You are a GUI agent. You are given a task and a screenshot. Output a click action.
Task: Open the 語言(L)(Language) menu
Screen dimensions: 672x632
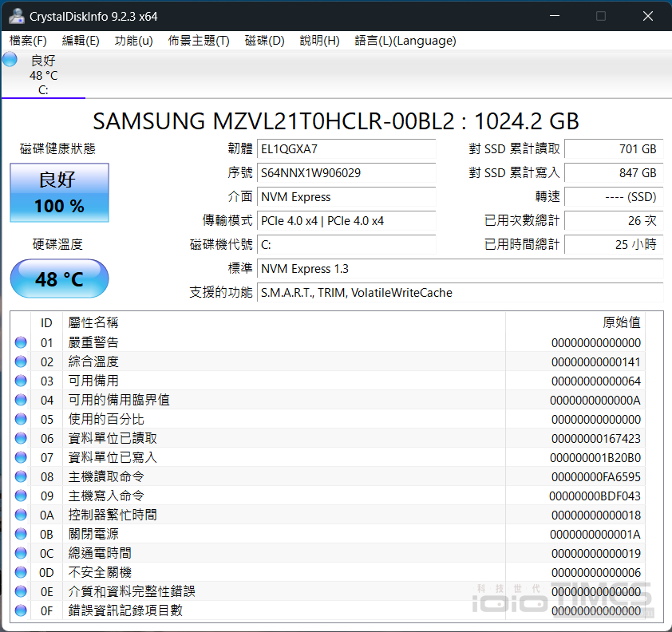[x=405, y=41]
